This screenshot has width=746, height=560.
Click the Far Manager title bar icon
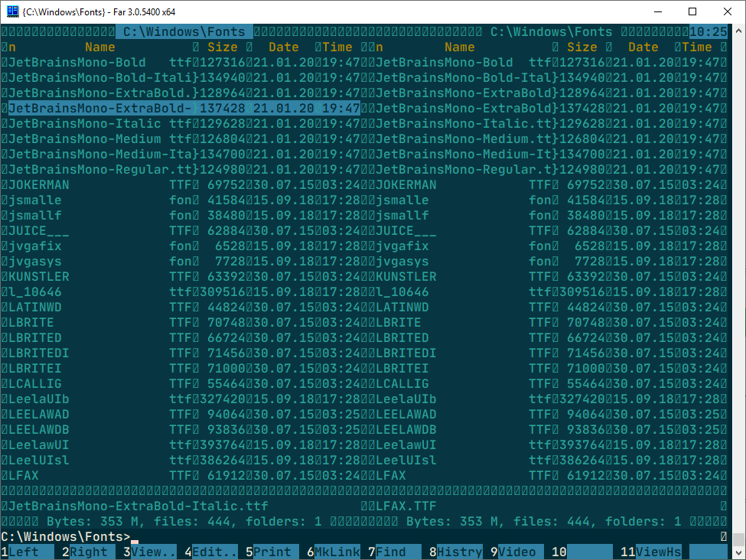pyautogui.click(x=12, y=11)
